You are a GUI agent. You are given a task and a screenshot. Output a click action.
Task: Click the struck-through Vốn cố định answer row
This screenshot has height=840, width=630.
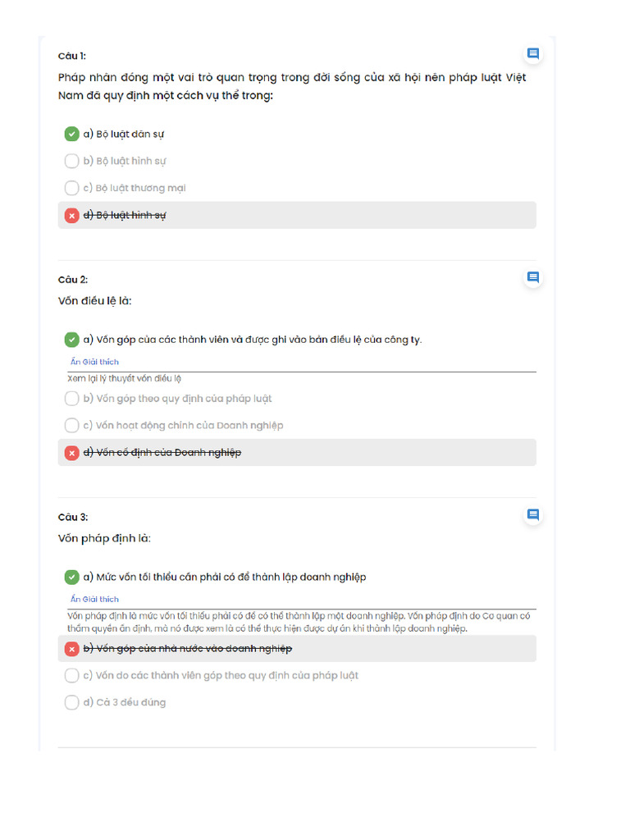pyautogui.click(x=297, y=453)
